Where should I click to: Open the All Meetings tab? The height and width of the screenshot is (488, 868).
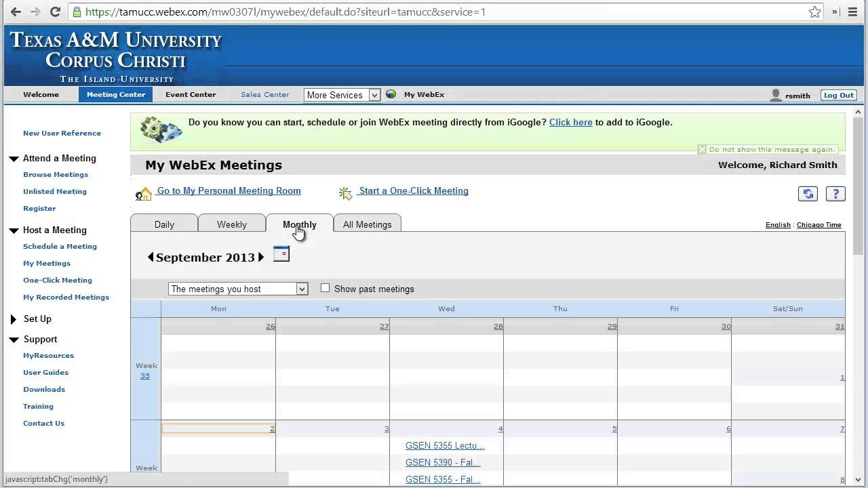tap(368, 224)
